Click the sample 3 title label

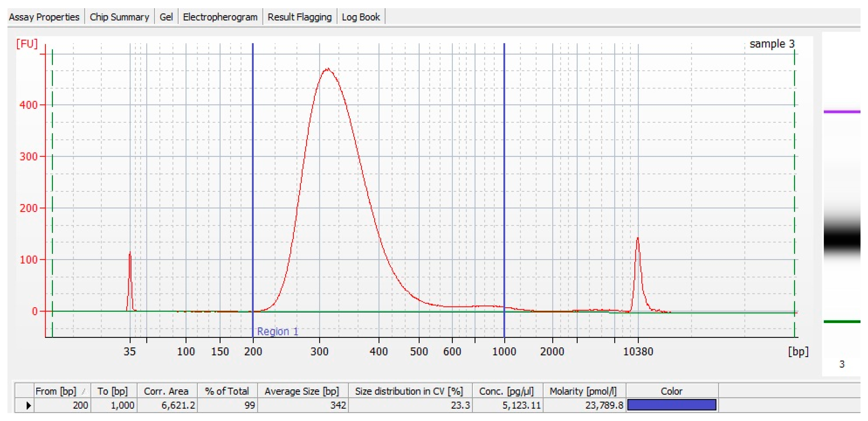point(772,43)
